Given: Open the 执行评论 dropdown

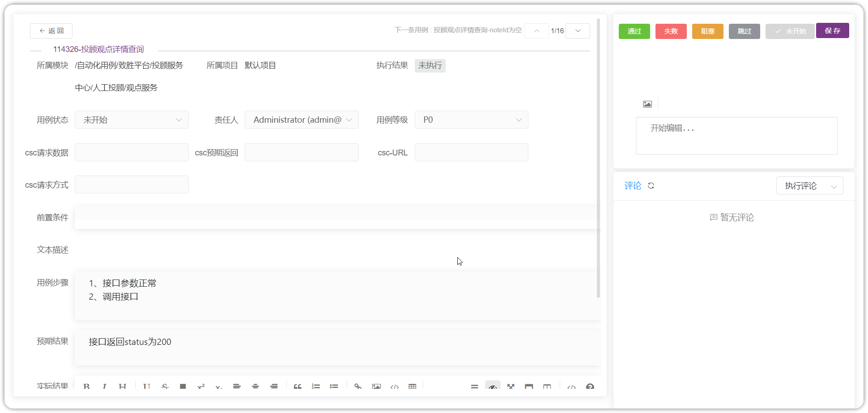Looking at the screenshot, I should click(810, 185).
